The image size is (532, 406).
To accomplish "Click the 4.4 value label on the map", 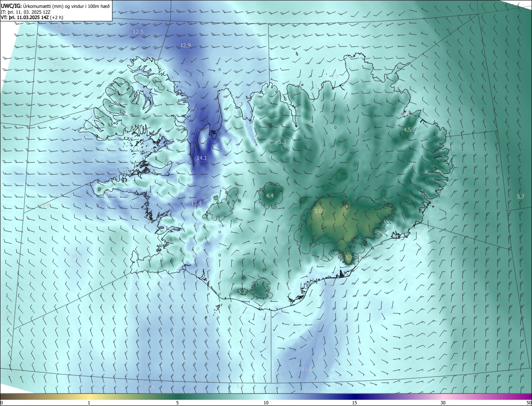I will (x=269, y=196).
